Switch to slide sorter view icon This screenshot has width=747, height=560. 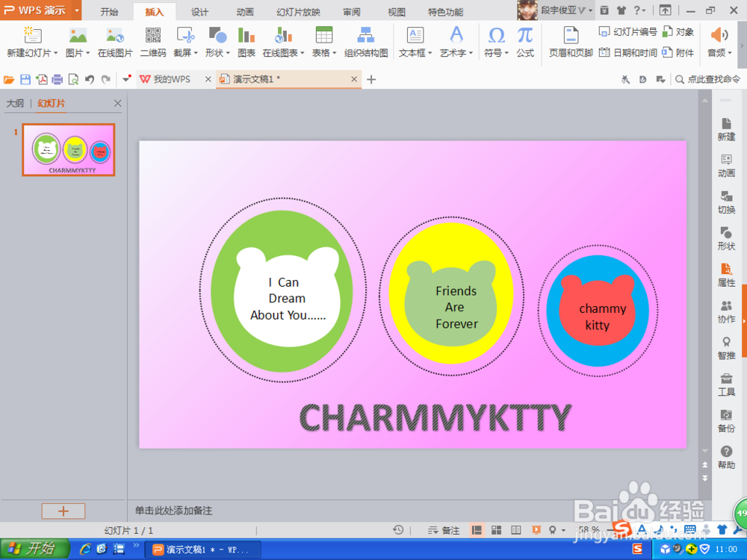(497, 530)
